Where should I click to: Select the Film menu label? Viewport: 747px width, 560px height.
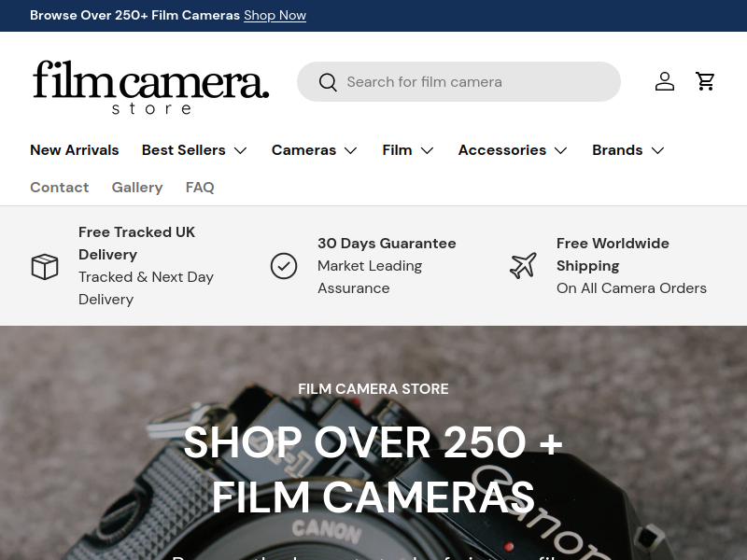point(397,150)
